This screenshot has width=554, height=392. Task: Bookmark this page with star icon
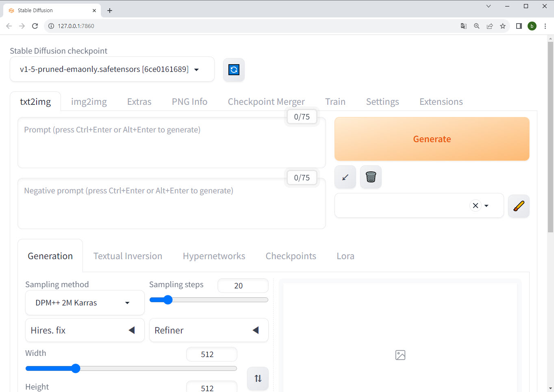pyautogui.click(x=503, y=26)
